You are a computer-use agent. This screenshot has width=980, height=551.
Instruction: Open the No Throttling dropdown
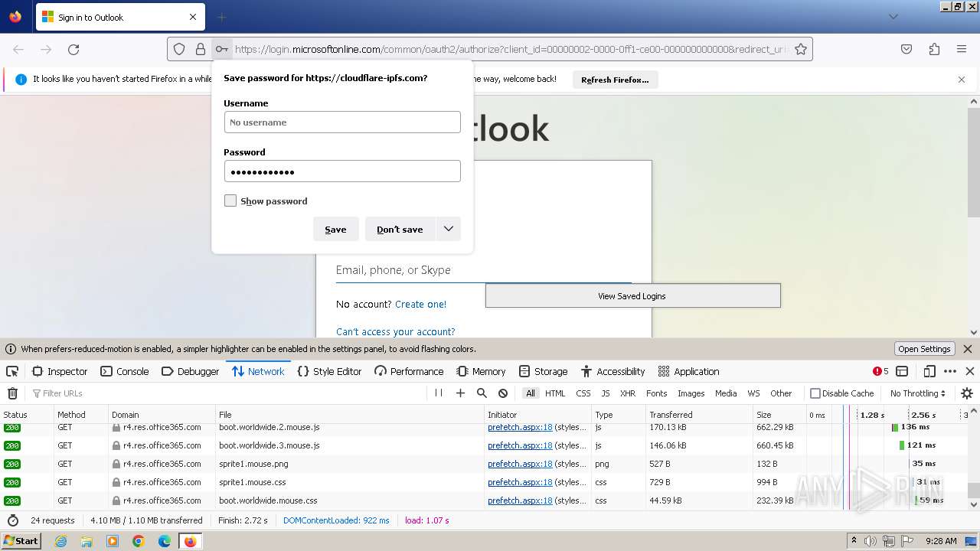click(x=917, y=393)
